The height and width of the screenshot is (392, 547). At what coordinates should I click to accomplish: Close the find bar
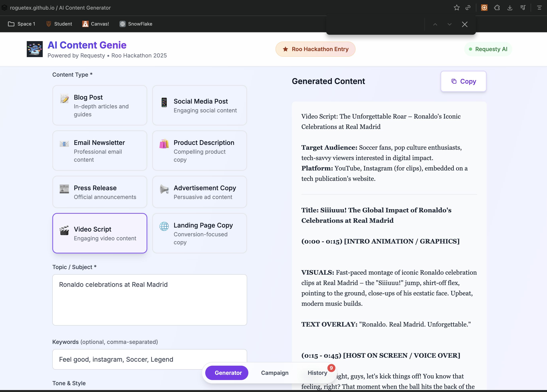[465, 24]
